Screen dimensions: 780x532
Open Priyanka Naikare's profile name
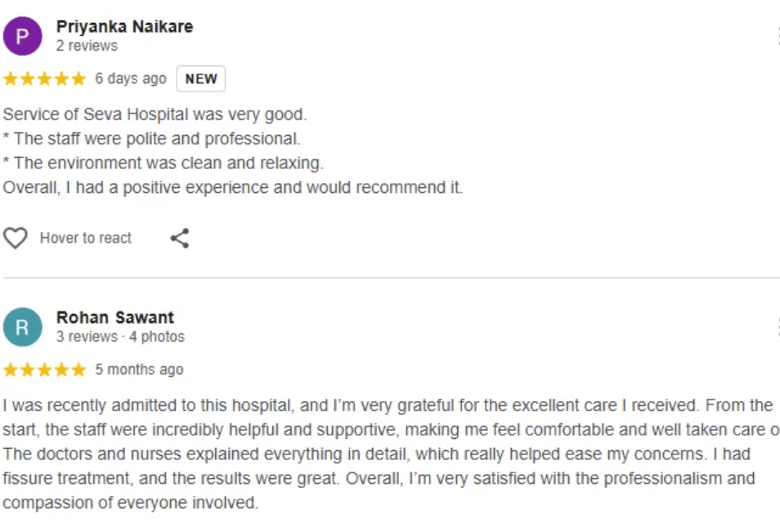click(x=124, y=26)
